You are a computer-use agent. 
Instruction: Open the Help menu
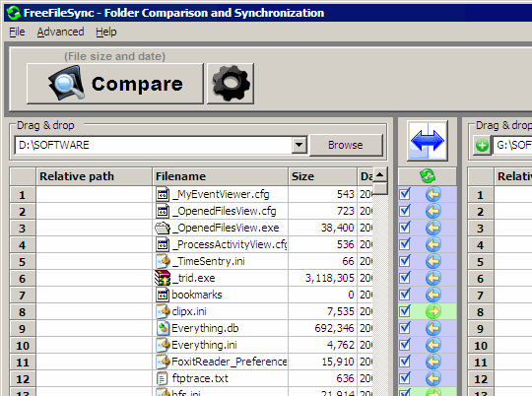coord(105,32)
